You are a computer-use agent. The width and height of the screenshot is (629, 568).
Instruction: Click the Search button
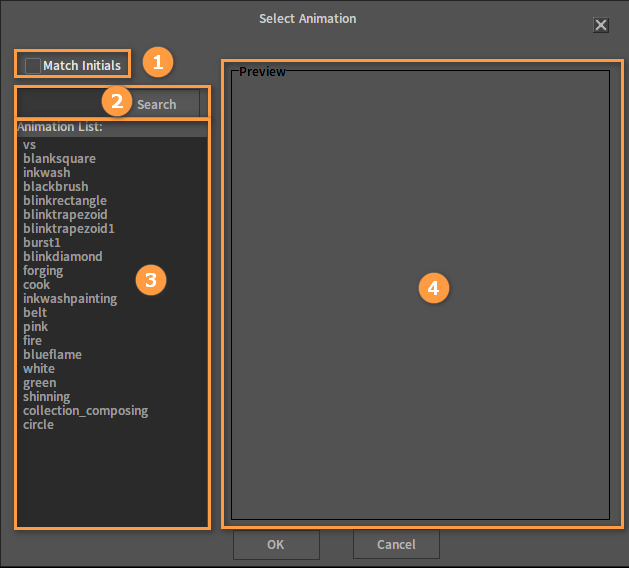(x=156, y=104)
